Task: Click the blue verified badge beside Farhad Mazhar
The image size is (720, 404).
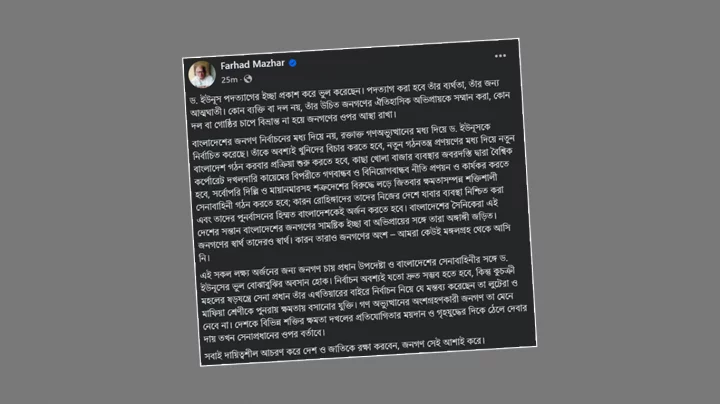Action: click(x=292, y=63)
